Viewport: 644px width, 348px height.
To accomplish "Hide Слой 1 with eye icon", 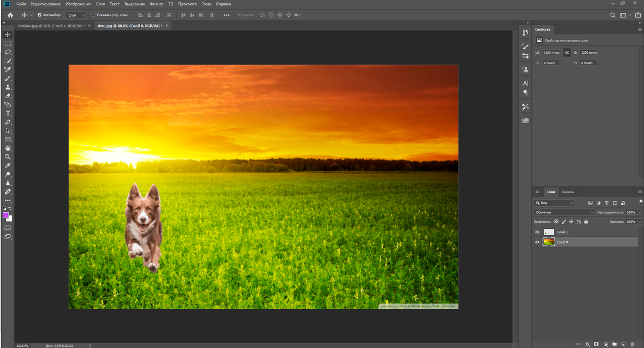I will pyautogui.click(x=537, y=232).
